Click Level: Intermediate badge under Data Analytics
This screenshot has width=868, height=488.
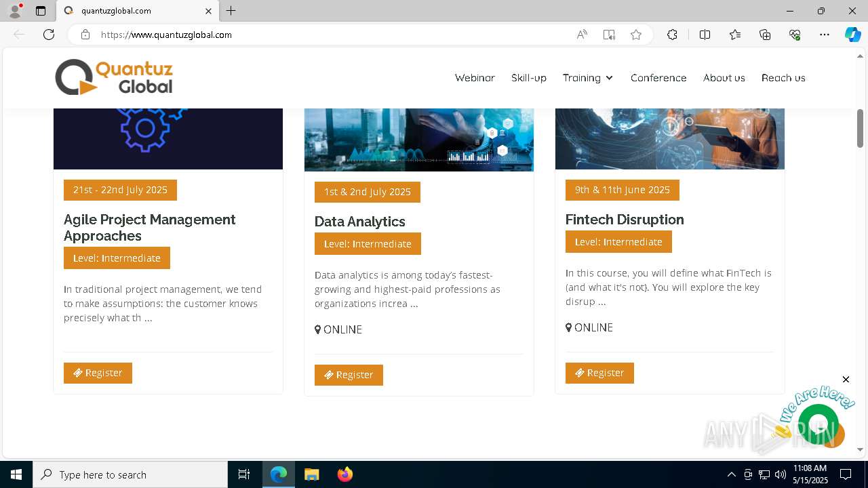pos(368,244)
